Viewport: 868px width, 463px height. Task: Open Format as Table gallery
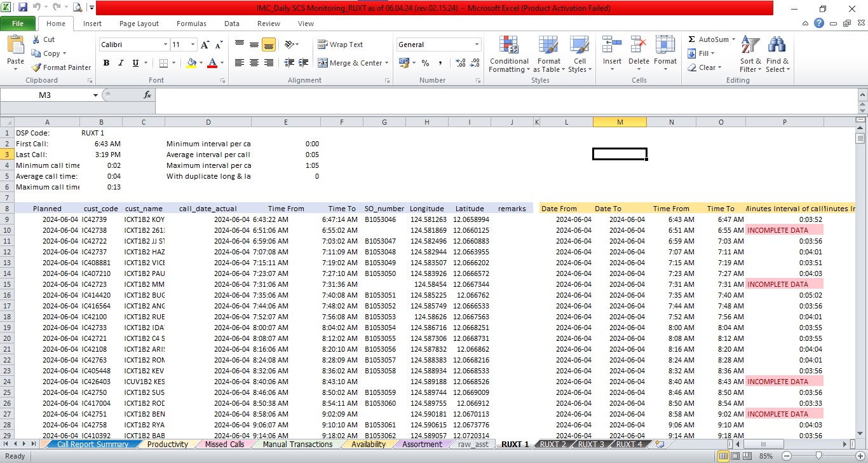[548, 55]
